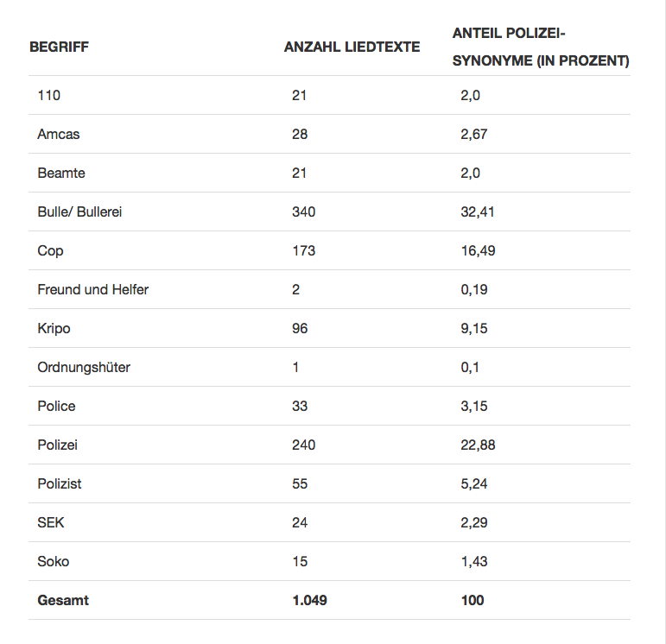Select the Ordnungshüter term

tap(84, 367)
